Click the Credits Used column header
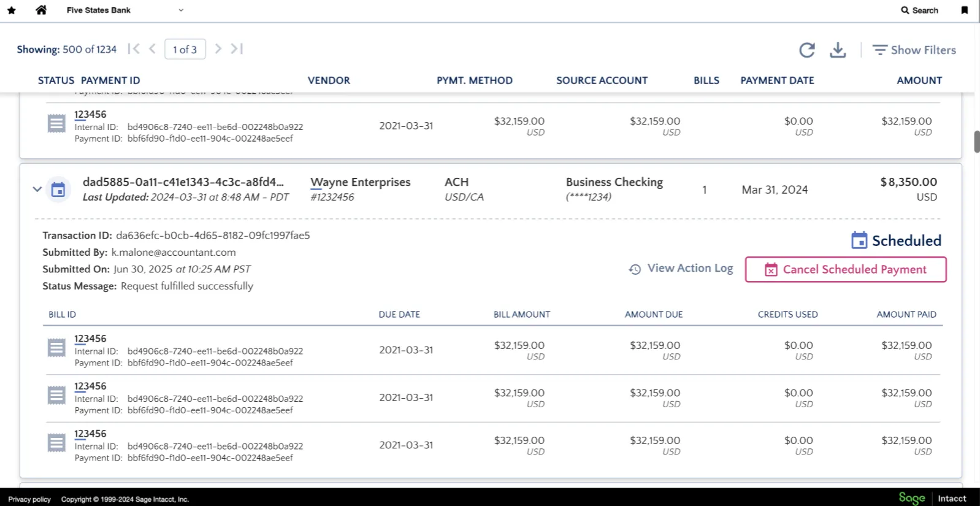The width and height of the screenshot is (980, 506). pyautogui.click(x=787, y=315)
